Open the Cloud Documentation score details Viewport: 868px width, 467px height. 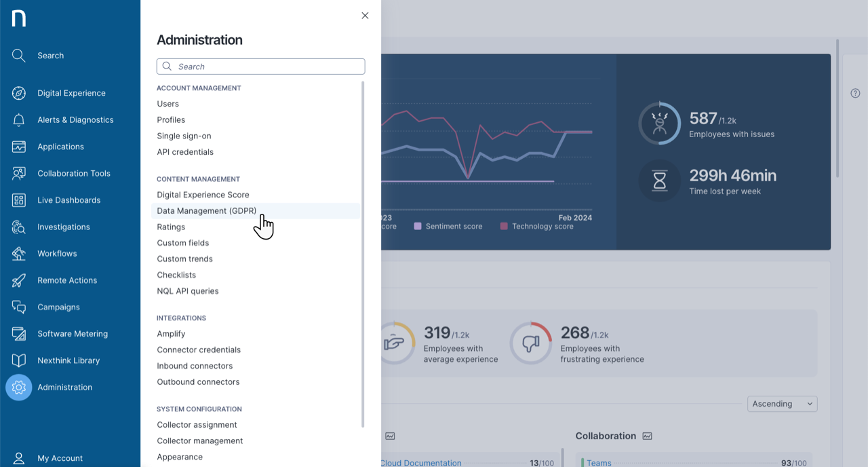coord(420,463)
